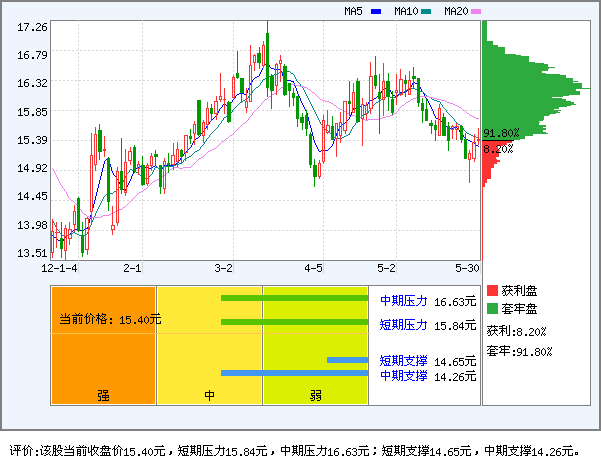Click the orange 强 strength zone label
Image resolution: width=601 pixels, height=456 pixels.
[x=103, y=395]
